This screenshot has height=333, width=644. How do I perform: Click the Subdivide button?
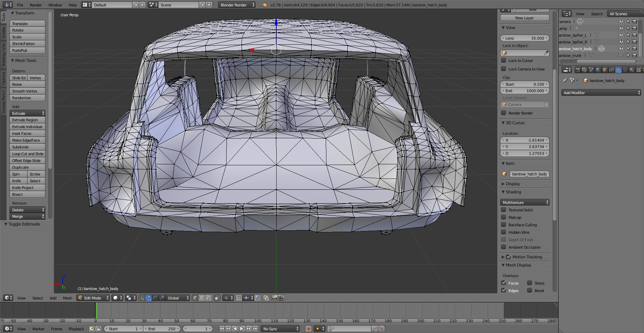27,147
